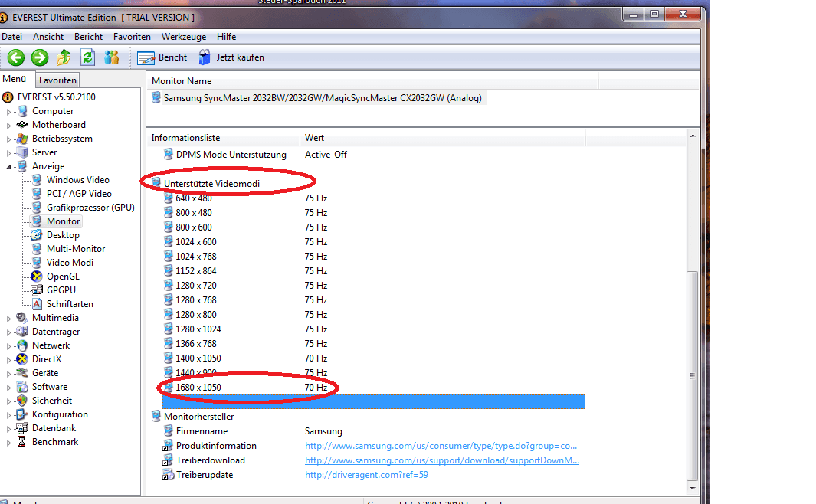
Task: Click the Datenträger drive icon
Action: pyautogui.click(x=22, y=332)
